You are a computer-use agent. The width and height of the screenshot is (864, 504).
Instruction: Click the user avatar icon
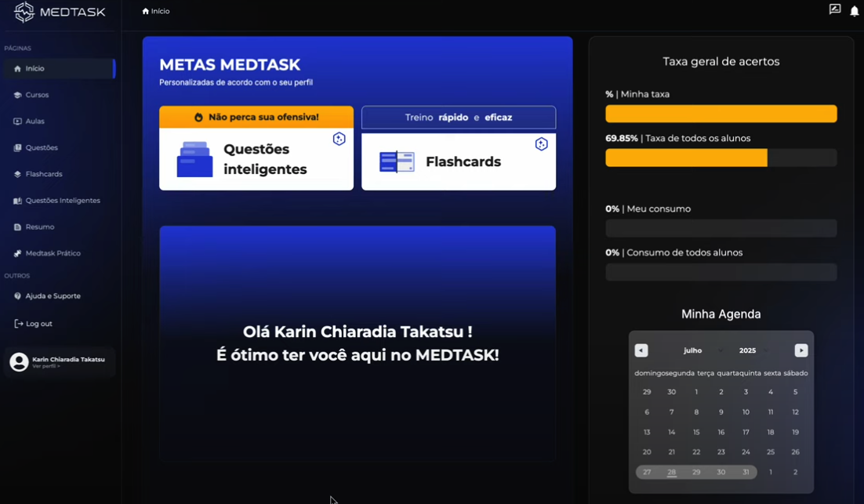coord(20,362)
